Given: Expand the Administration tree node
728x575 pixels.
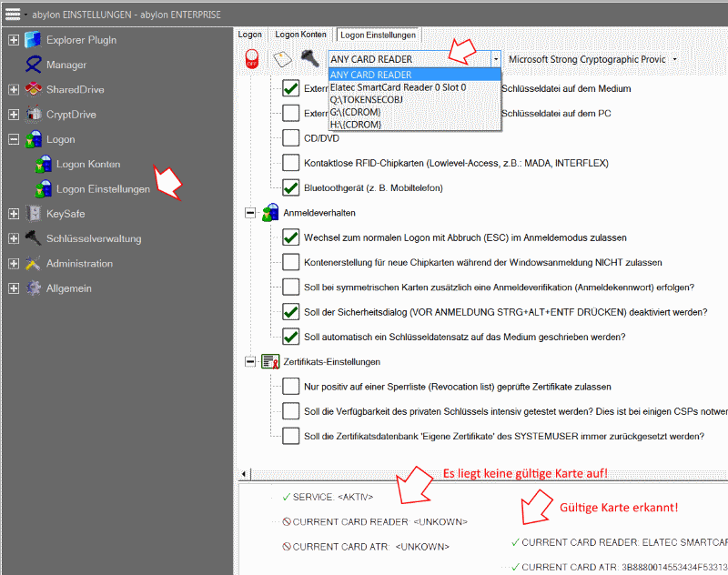Looking at the screenshot, I should click(x=14, y=263).
